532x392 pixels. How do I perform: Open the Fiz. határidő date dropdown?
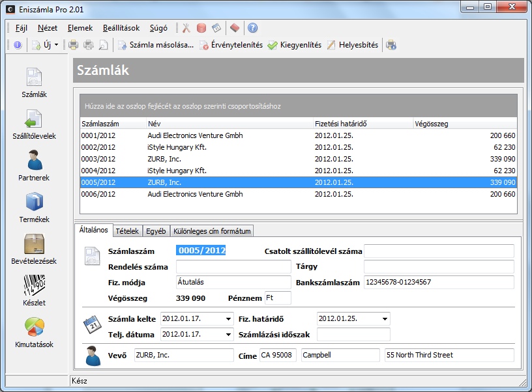pos(385,319)
